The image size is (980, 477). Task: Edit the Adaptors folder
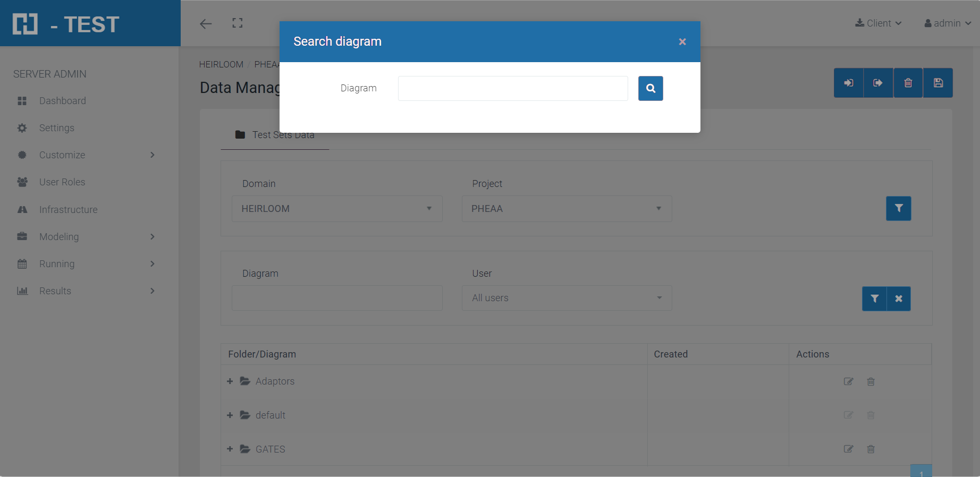[848, 381]
